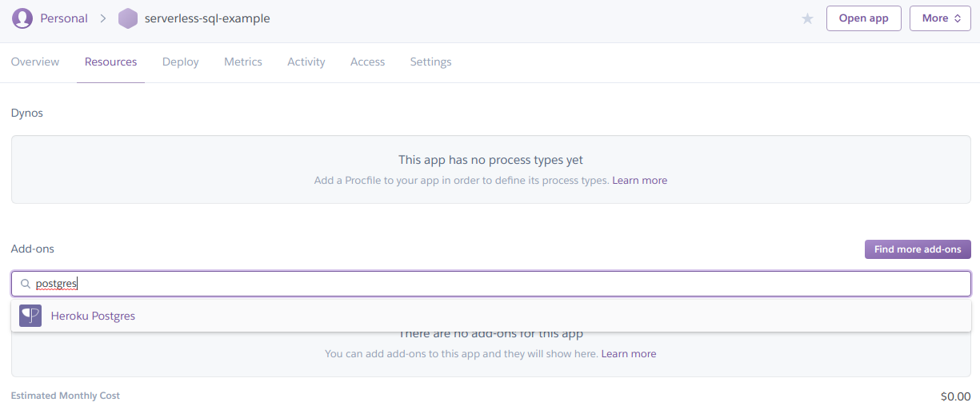The height and width of the screenshot is (410, 980).
Task: Favorite the app with the star icon
Action: tap(807, 18)
